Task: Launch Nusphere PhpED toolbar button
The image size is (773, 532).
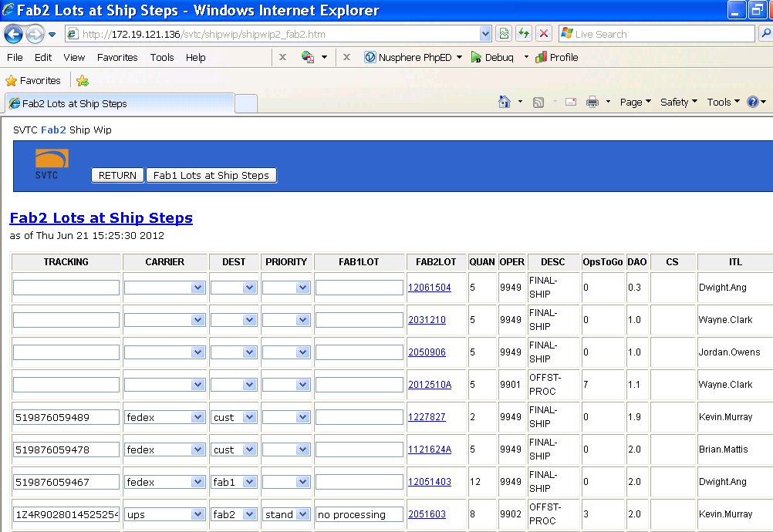Action: tap(408, 57)
